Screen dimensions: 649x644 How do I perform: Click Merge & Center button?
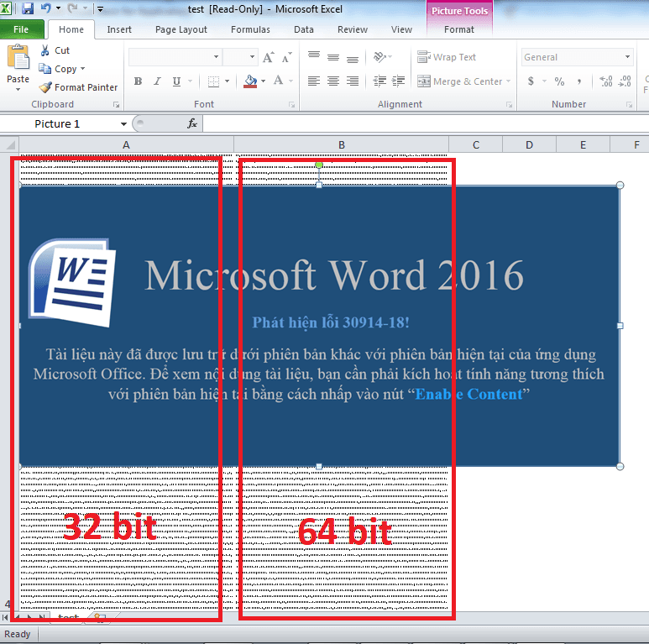point(459,81)
